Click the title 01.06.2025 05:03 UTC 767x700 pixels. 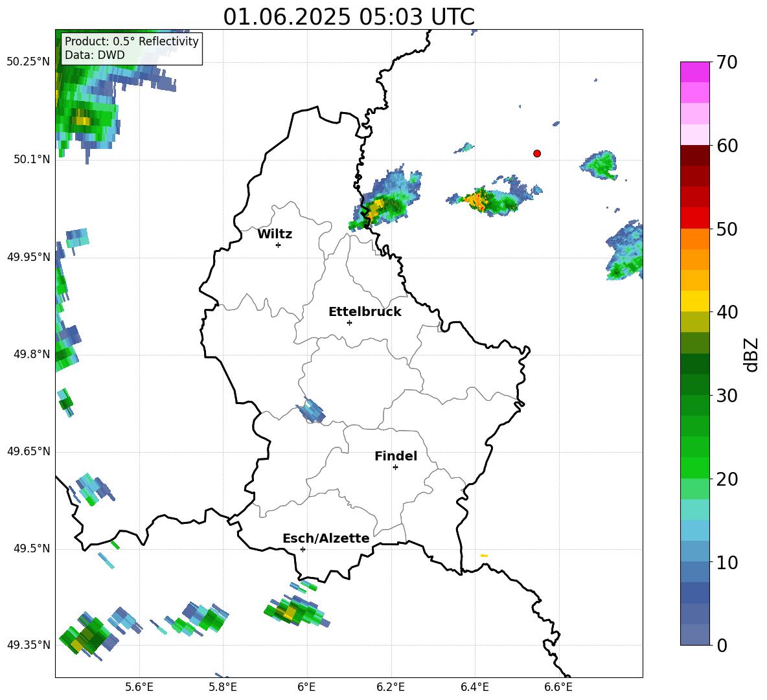349,17
